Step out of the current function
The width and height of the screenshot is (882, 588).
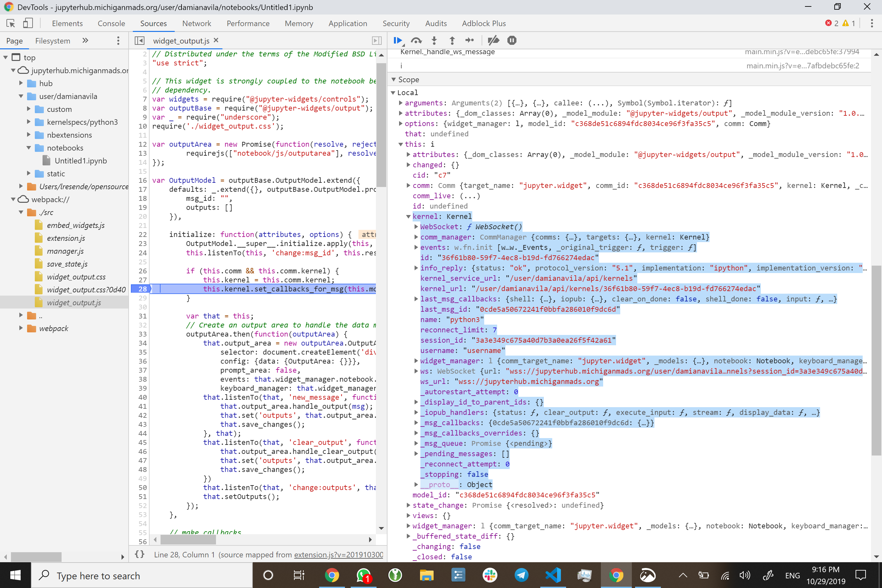tap(452, 40)
